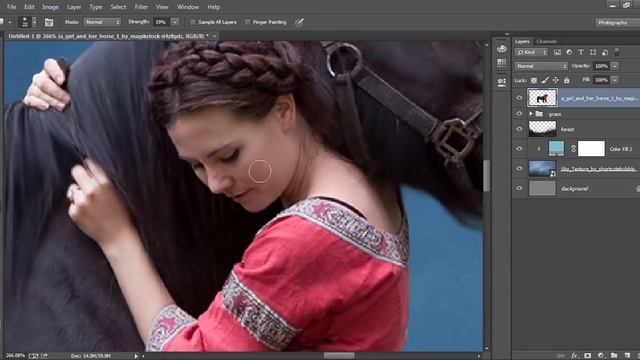
Task: Open the Edit menu
Action: click(x=29, y=7)
